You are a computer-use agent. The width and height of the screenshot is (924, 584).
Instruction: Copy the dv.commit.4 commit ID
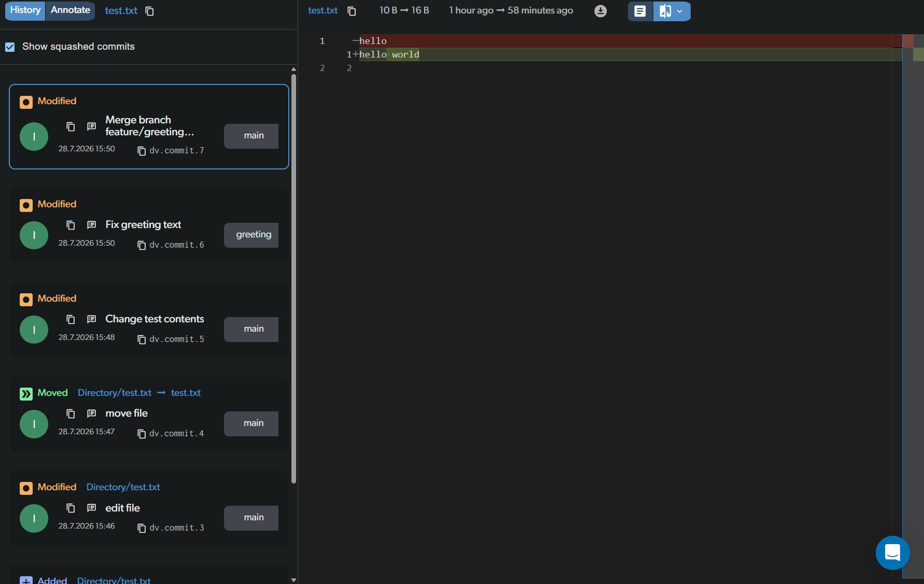(141, 434)
